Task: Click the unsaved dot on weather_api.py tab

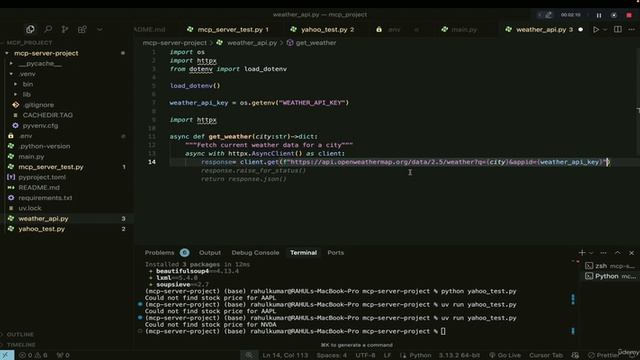Action: 580,29
